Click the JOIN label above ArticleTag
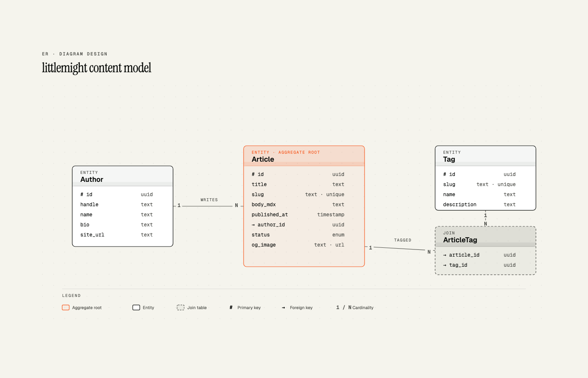This screenshot has height=378, width=588. click(449, 233)
